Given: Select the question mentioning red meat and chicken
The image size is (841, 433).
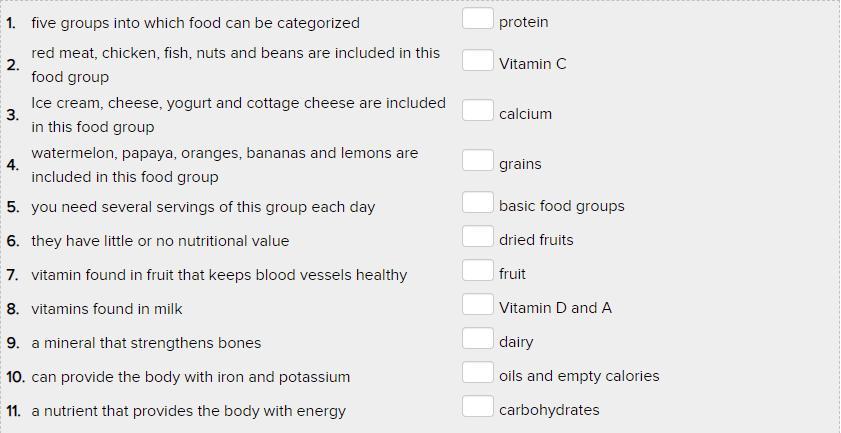Looking at the screenshot, I should 235,65.
